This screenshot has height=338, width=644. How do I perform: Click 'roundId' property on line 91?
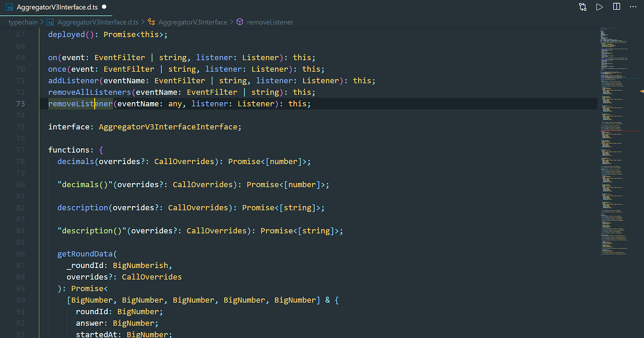point(92,311)
